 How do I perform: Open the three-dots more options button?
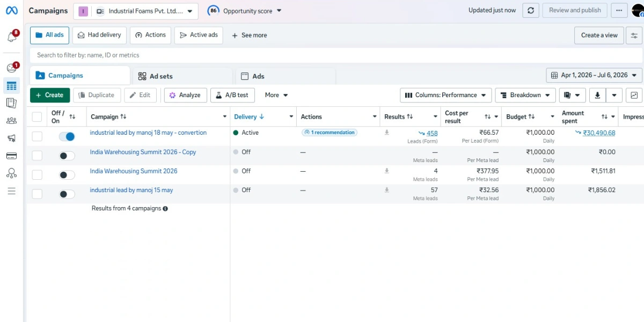(x=619, y=10)
